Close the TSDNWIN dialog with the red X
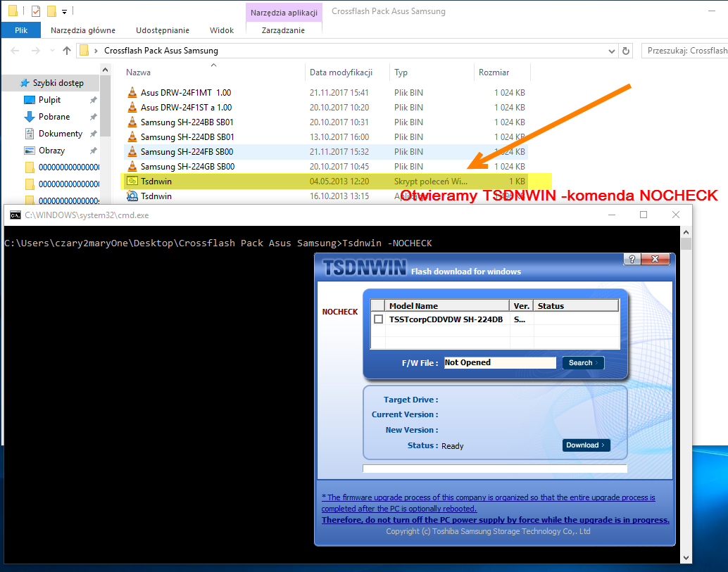 [655, 259]
